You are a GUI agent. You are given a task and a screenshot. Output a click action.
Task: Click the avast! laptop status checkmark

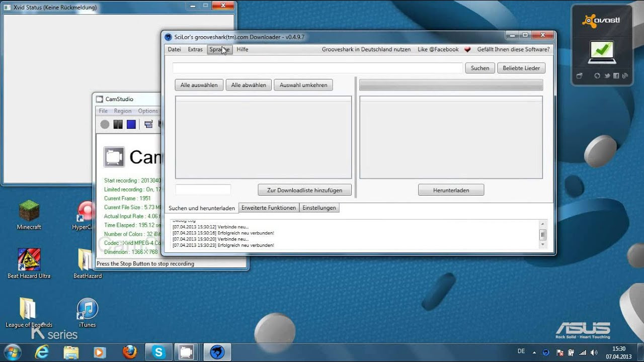[x=602, y=52]
